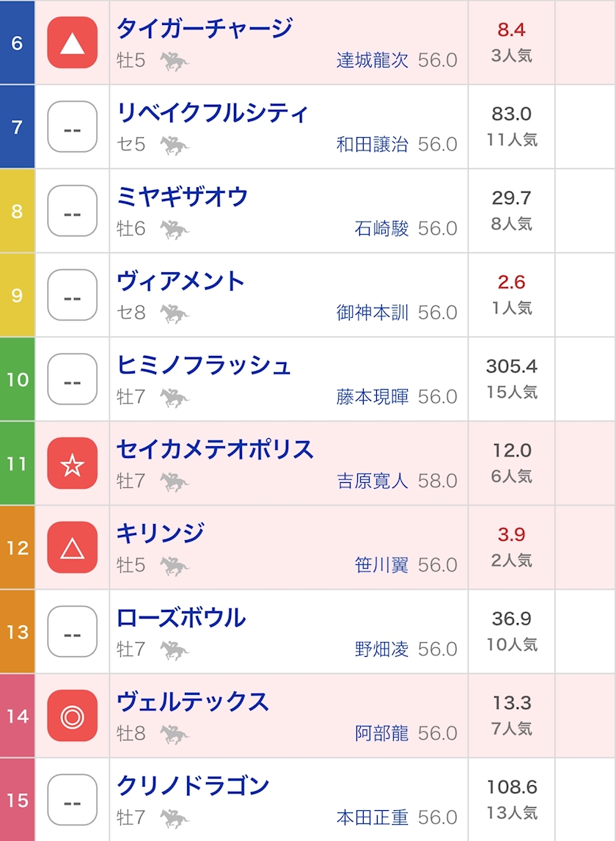Open jockey page for 吉原寛人
616x841 pixels.
(x=372, y=481)
